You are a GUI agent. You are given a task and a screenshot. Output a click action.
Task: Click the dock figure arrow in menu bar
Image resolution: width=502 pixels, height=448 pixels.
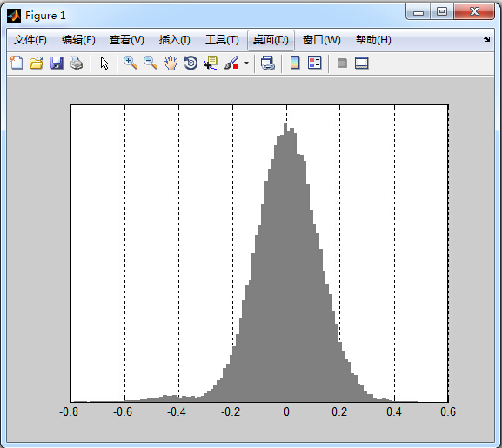point(487,40)
